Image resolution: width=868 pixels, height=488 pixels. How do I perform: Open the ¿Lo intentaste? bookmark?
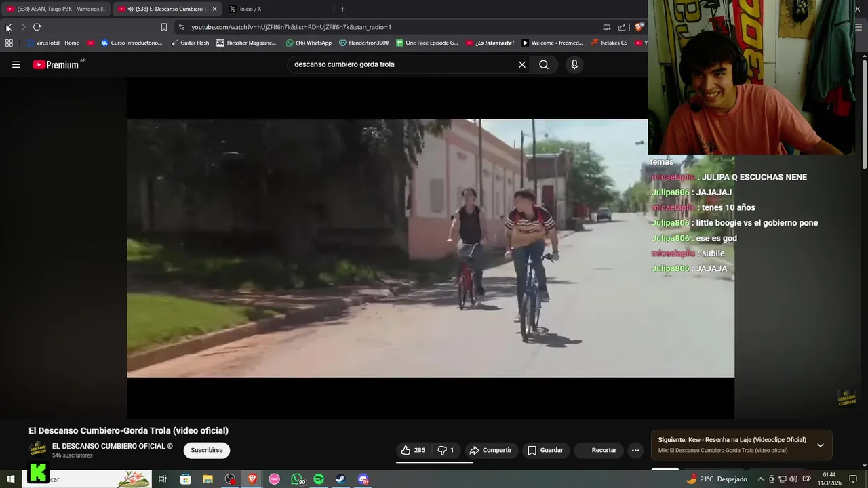(490, 43)
